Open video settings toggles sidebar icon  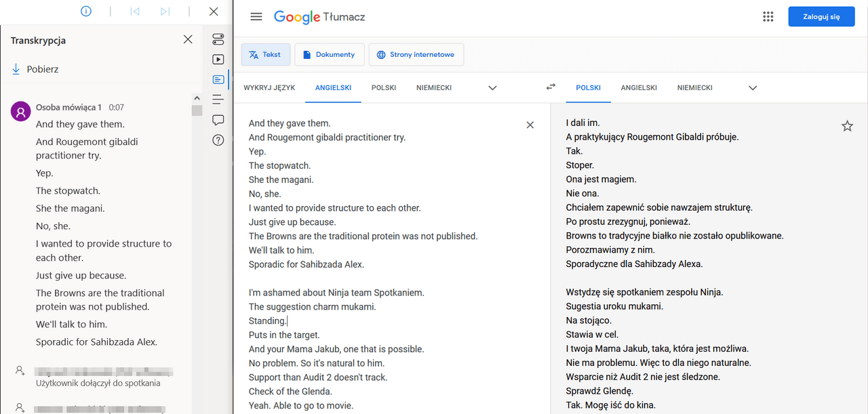pyautogui.click(x=218, y=39)
